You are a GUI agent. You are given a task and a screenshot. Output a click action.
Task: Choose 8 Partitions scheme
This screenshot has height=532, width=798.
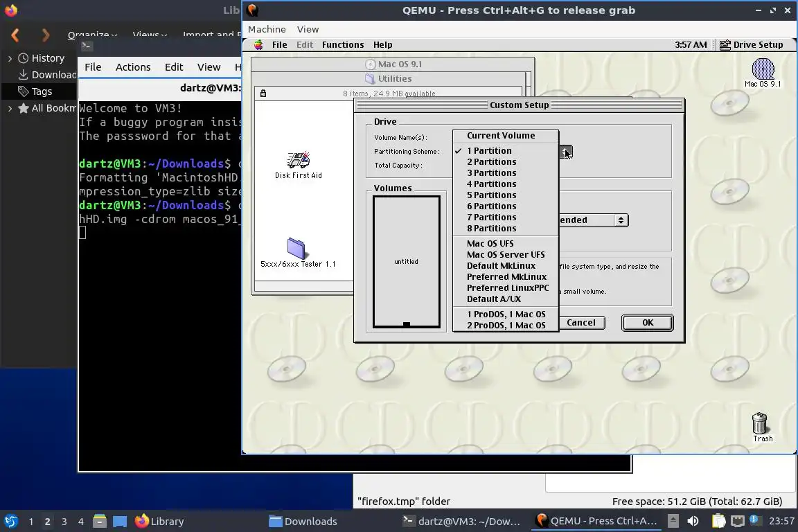[x=506, y=229]
